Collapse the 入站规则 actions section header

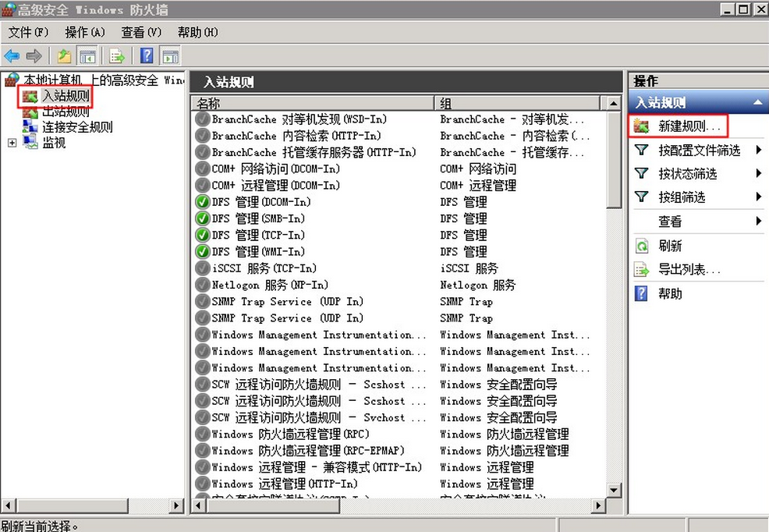756,102
